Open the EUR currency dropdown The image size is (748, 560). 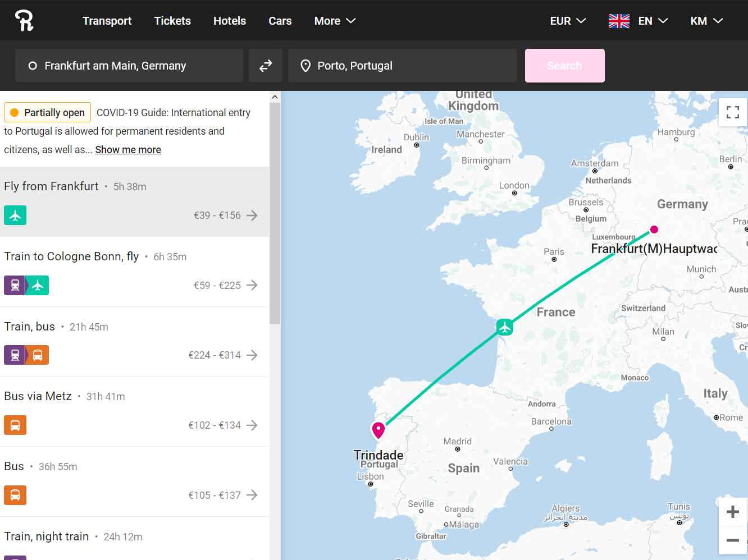567,21
